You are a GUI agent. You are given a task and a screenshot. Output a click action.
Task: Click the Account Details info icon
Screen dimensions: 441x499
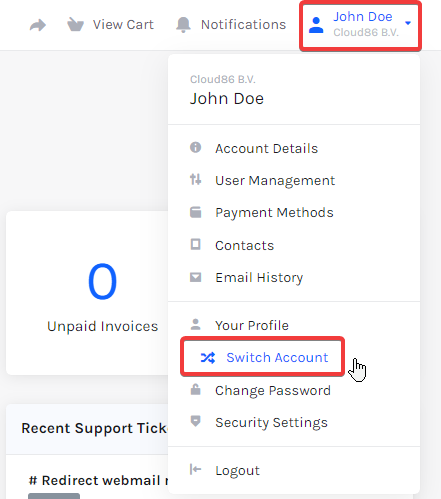coord(196,147)
